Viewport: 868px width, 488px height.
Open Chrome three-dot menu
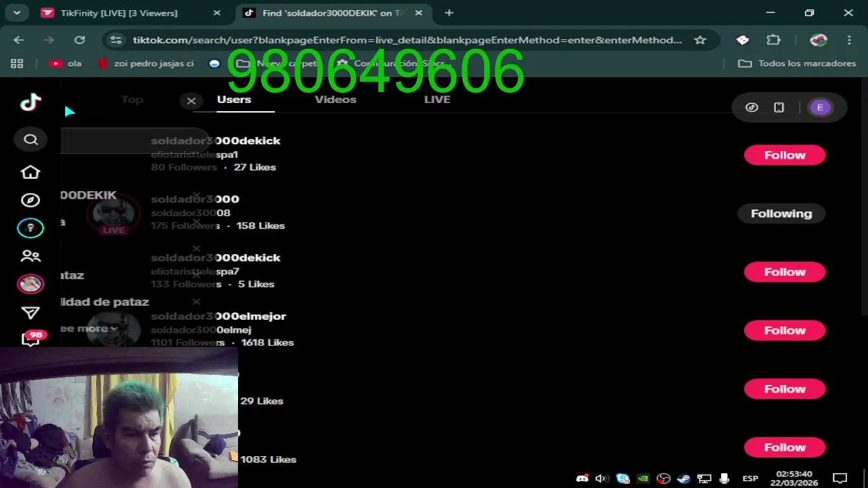click(849, 40)
